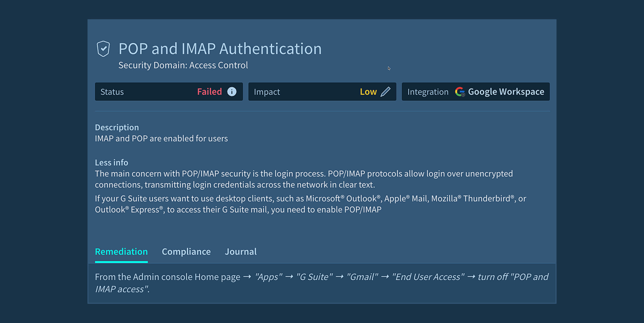Click the pencil edit icon for Impact
Image resolution: width=644 pixels, height=323 pixels.
coord(385,92)
